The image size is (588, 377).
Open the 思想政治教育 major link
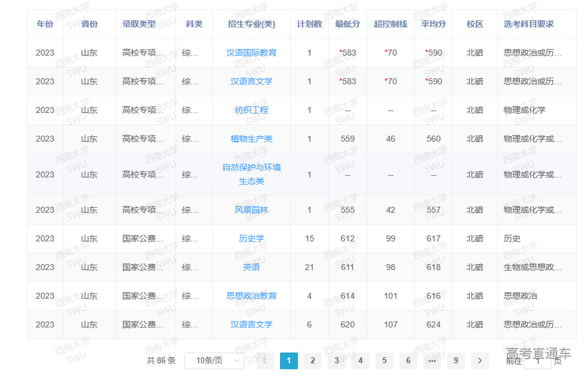(x=251, y=296)
